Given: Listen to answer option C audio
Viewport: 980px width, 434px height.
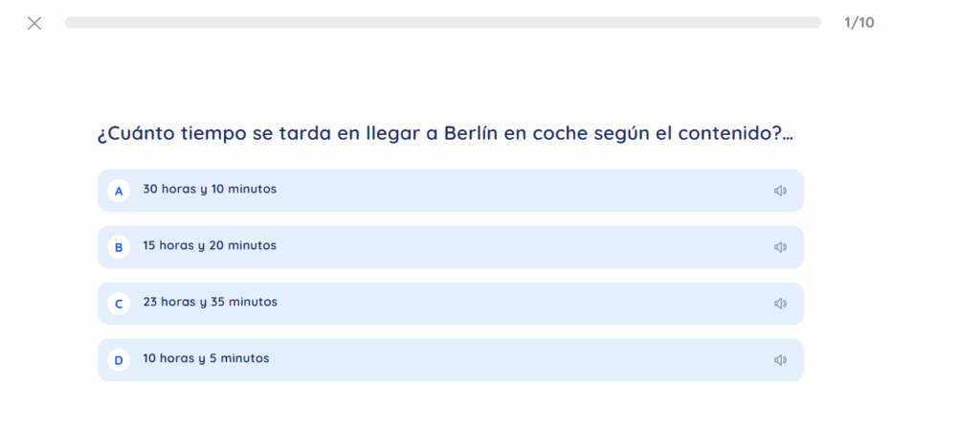Looking at the screenshot, I should point(780,304).
